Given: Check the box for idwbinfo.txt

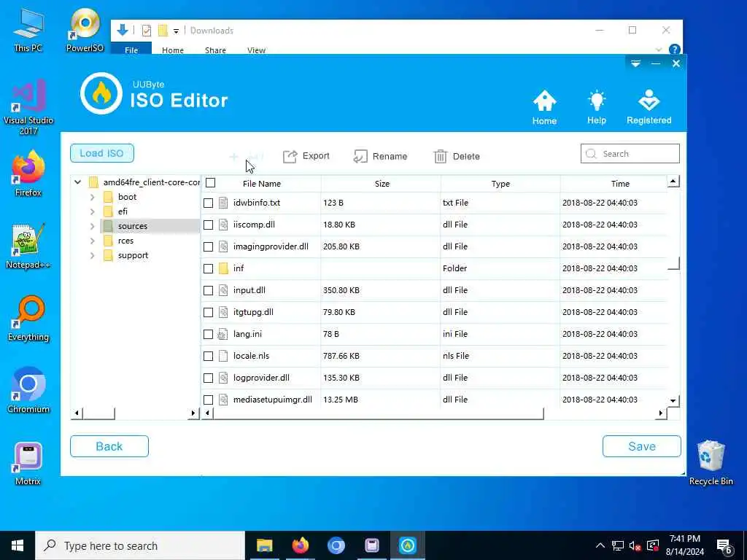Looking at the screenshot, I should pyautogui.click(x=208, y=203).
